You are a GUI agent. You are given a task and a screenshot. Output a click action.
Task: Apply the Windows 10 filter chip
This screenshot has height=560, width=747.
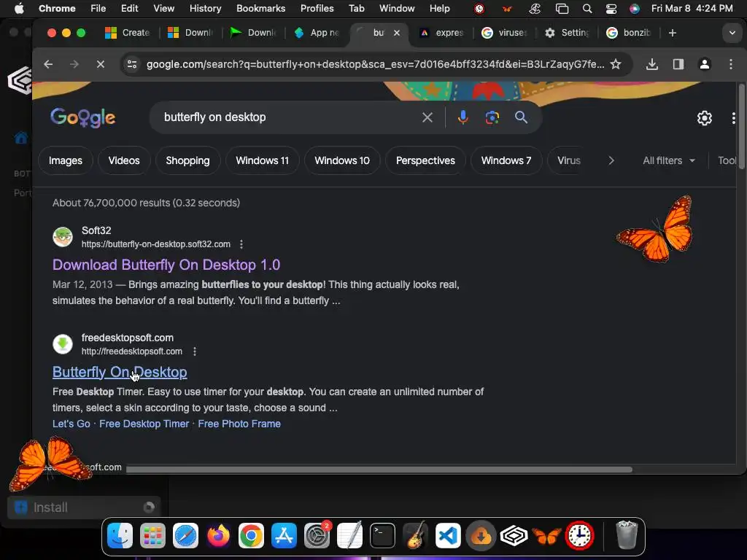pyautogui.click(x=342, y=160)
